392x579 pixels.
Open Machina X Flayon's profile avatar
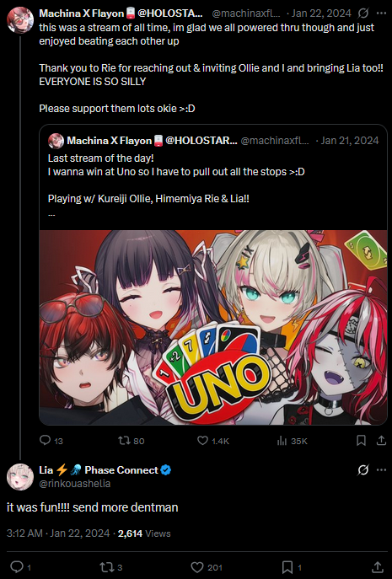[x=20, y=20]
